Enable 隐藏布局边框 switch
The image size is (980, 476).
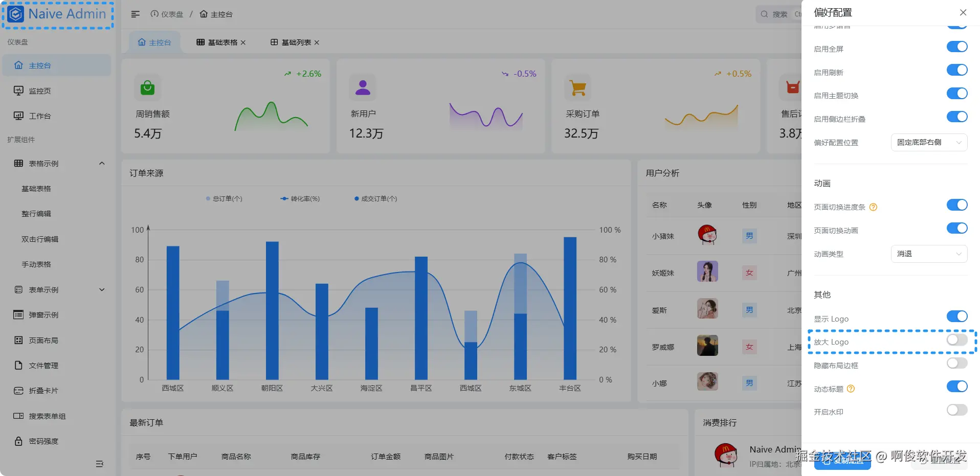pyautogui.click(x=956, y=364)
